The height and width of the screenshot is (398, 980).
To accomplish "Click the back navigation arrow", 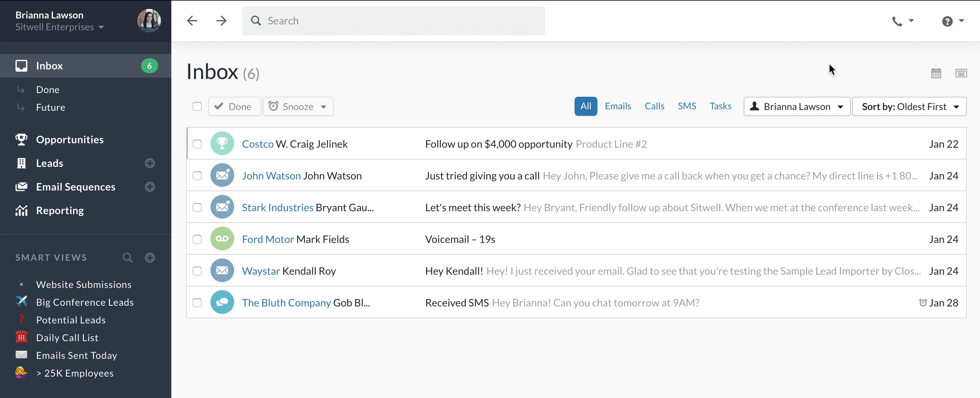I will point(192,21).
